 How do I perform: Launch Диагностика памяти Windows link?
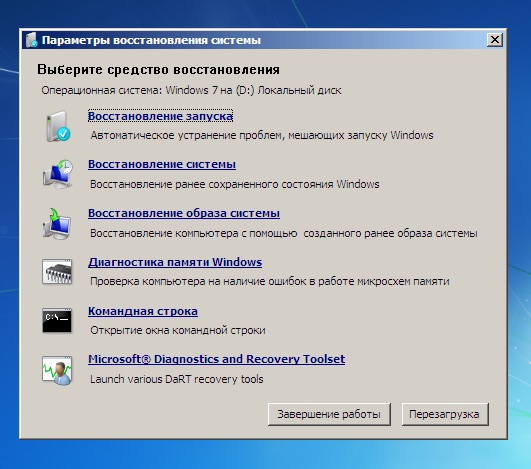(x=175, y=262)
